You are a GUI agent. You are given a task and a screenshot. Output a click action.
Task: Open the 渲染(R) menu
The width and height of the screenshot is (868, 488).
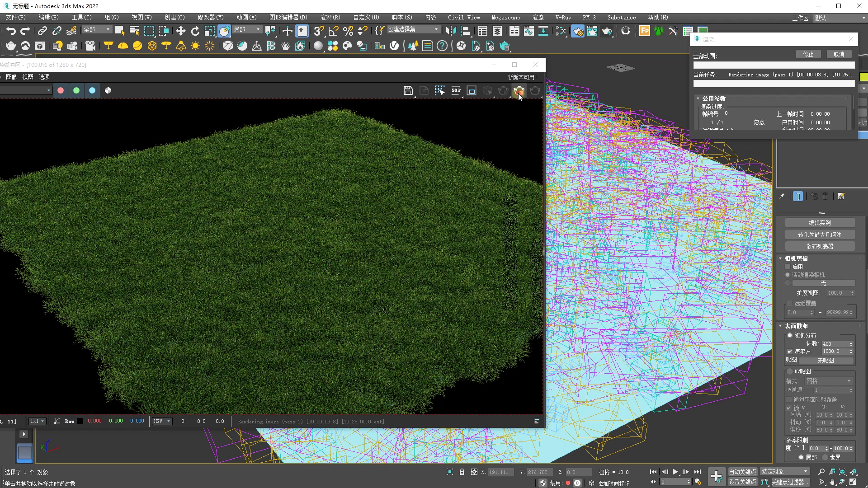pos(330,17)
